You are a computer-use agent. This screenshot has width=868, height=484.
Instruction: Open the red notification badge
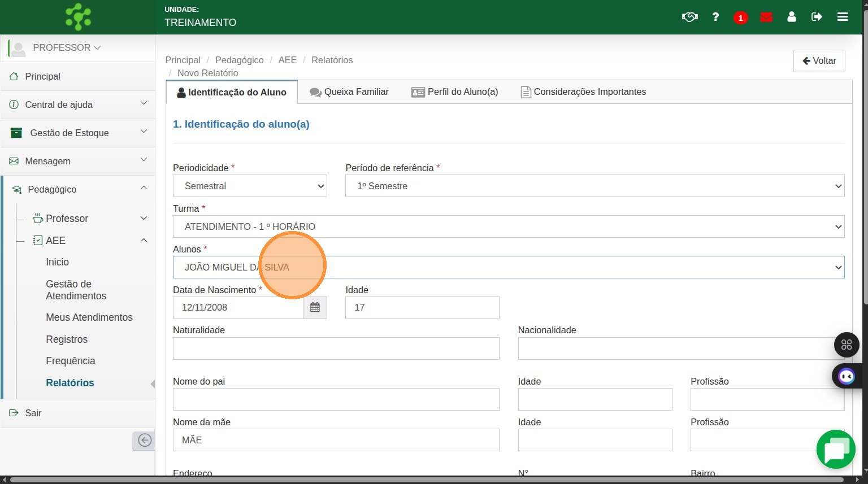pos(740,18)
